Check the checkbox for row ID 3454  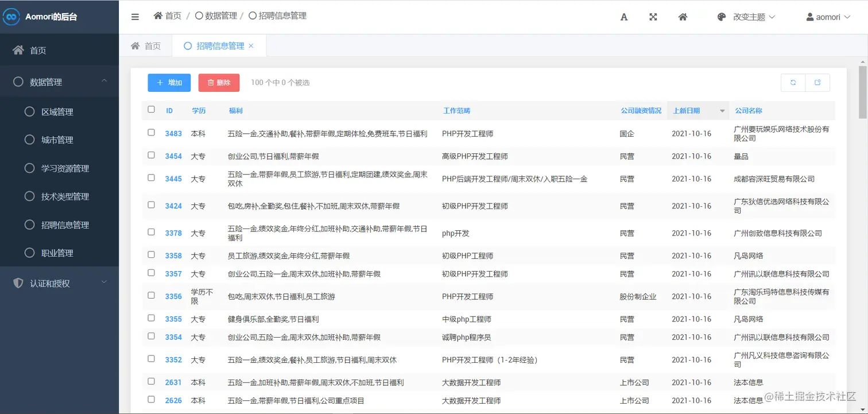(x=151, y=155)
